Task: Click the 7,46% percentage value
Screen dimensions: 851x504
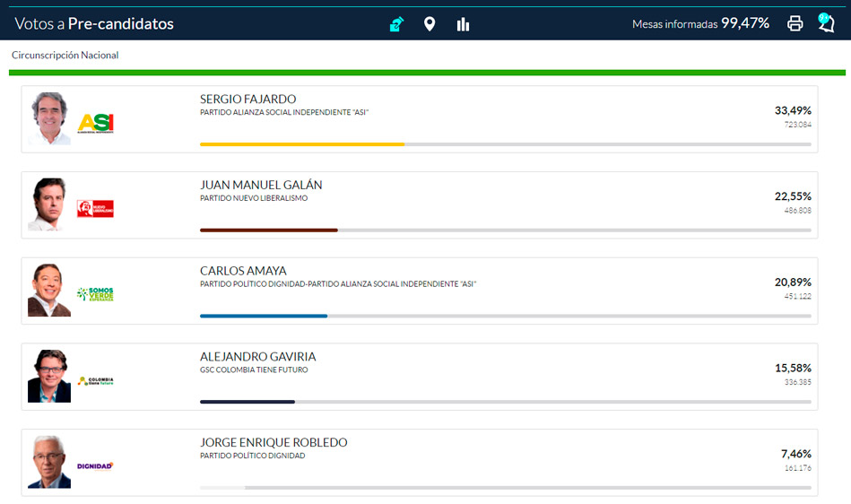Action: (x=796, y=454)
